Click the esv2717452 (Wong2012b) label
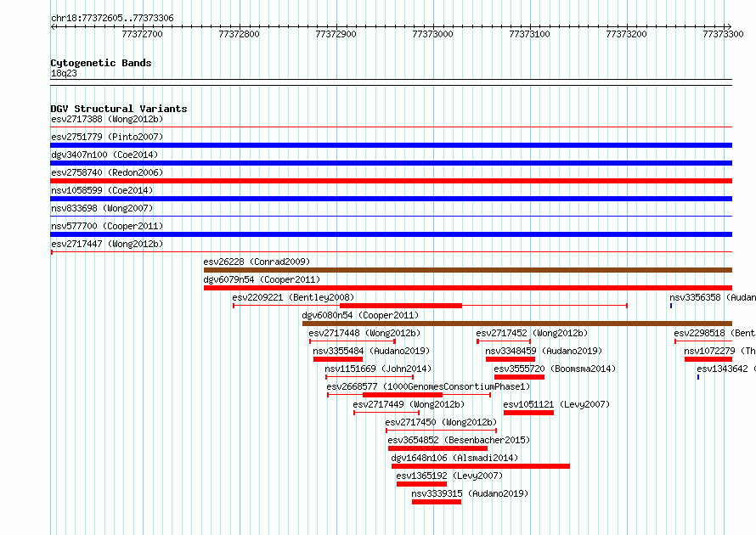The image size is (756, 535). (x=532, y=333)
